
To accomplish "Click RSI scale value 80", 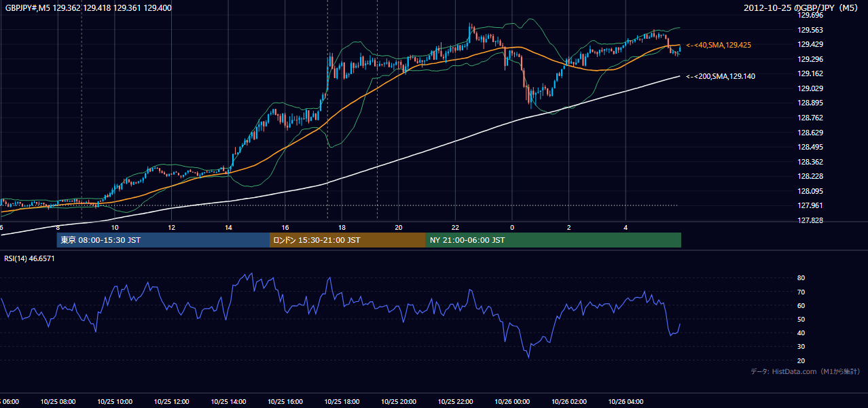I will 801,278.
